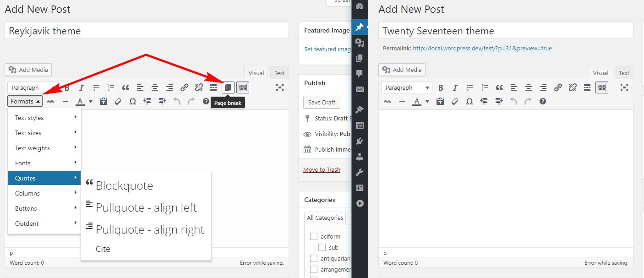Open envelope icon in admin sidebar
644x278 pixels.
[360, 89]
